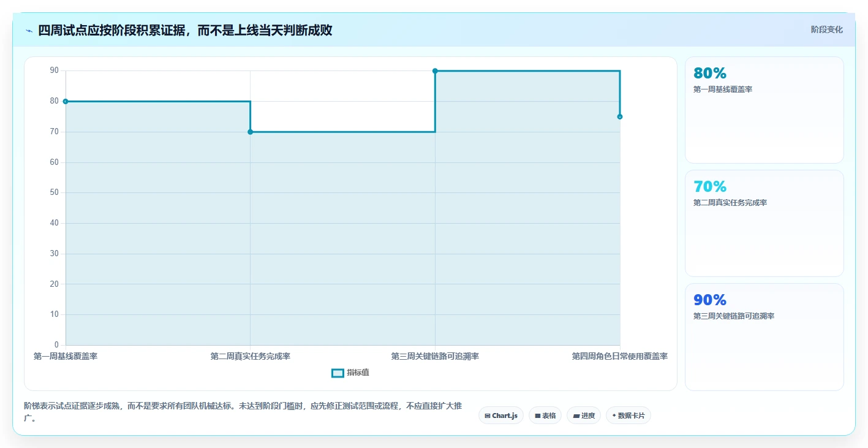This screenshot has width=868, height=448.
Task: Click the 90% 第三周关键链路可追溯率 card
Action: [764, 336]
